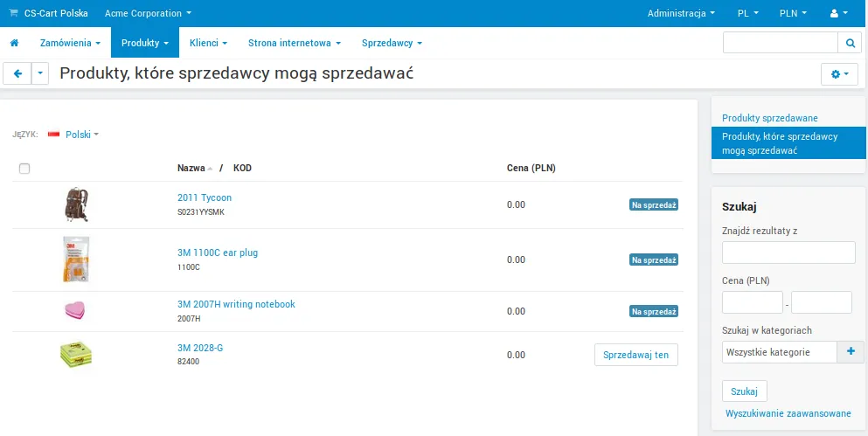This screenshot has width=868, height=436.
Task: Open the Wszystkie kategorie field
Action: point(780,352)
